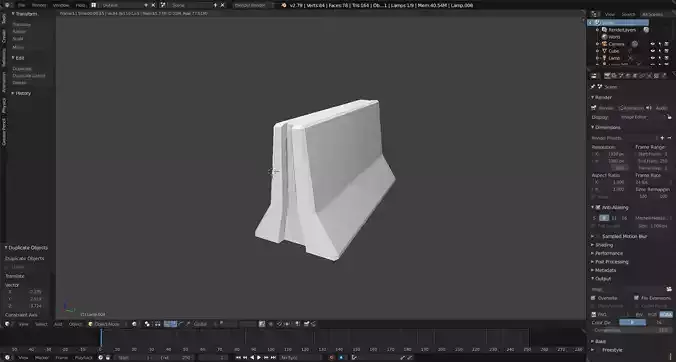The height and width of the screenshot is (362, 676).
Task: Play the animation in reverse
Action: click(252, 357)
